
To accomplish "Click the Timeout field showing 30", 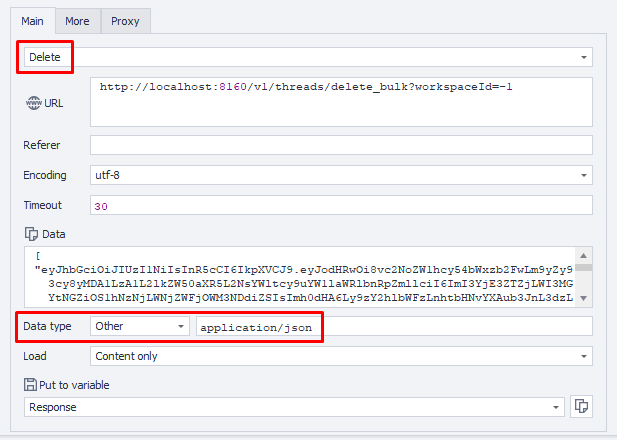I will pyautogui.click(x=340, y=205).
